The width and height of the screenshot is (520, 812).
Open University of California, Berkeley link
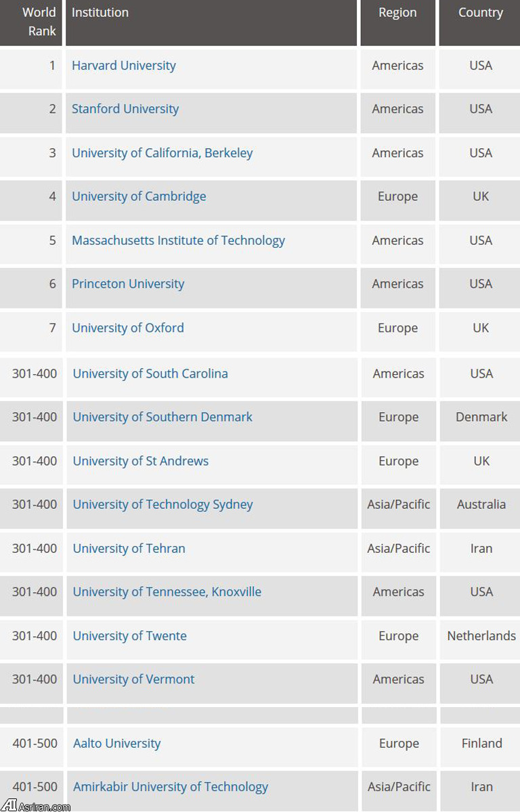[x=162, y=153]
